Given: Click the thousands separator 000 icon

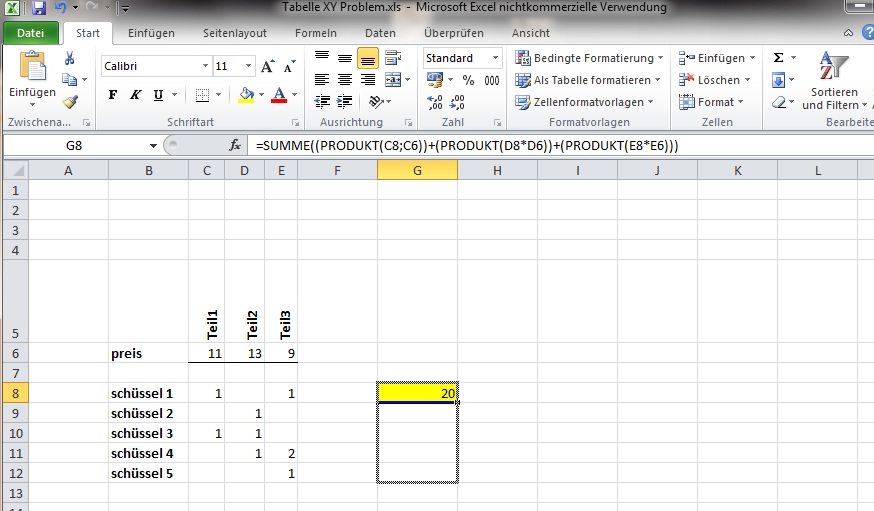Looking at the screenshot, I should (492, 80).
